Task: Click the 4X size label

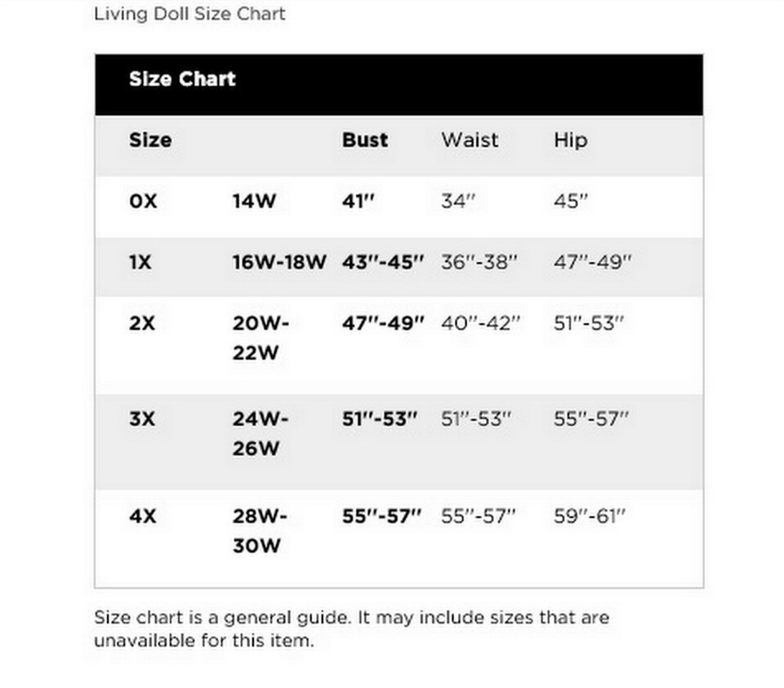Action: tap(143, 516)
